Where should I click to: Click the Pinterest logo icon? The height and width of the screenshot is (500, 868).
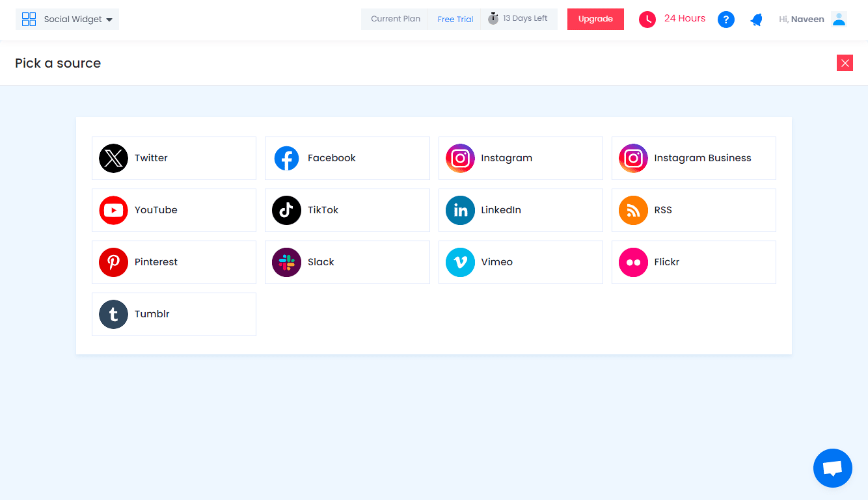click(113, 262)
